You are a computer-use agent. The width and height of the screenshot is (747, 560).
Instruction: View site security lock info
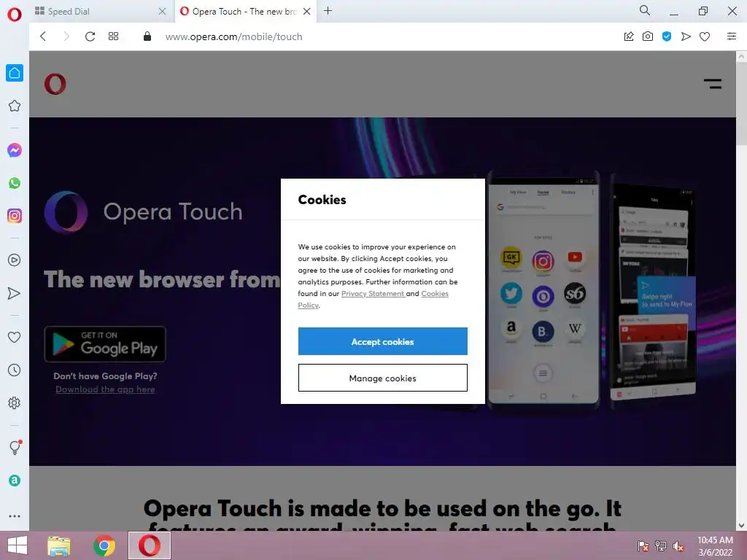147,36
